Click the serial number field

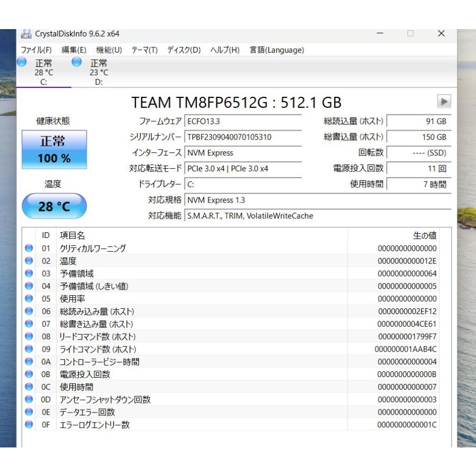point(243,137)
